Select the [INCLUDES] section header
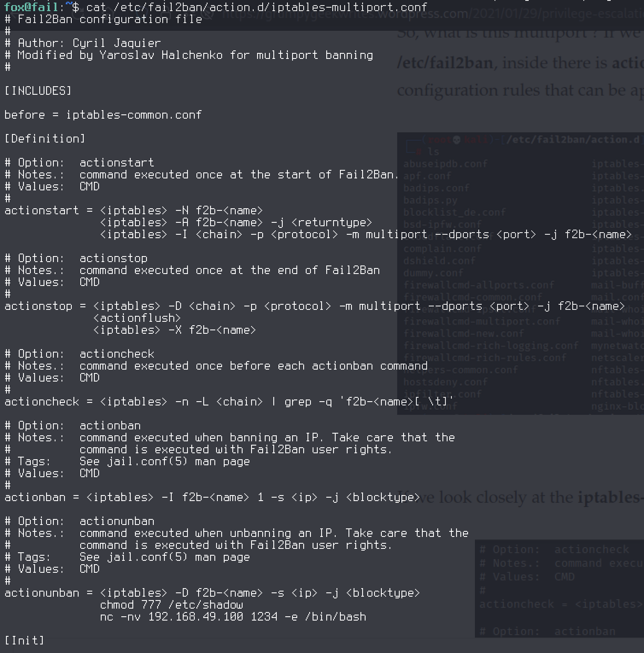 coord(38,91)
